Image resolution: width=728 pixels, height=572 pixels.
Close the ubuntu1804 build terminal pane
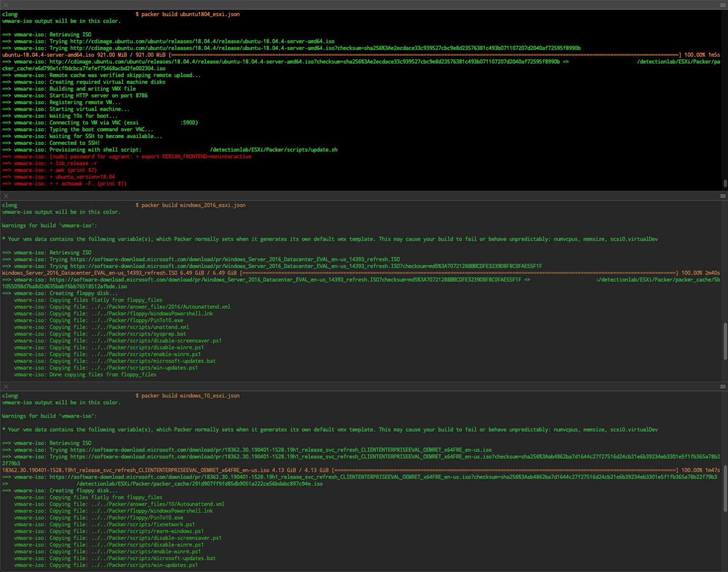click(6, 5)
